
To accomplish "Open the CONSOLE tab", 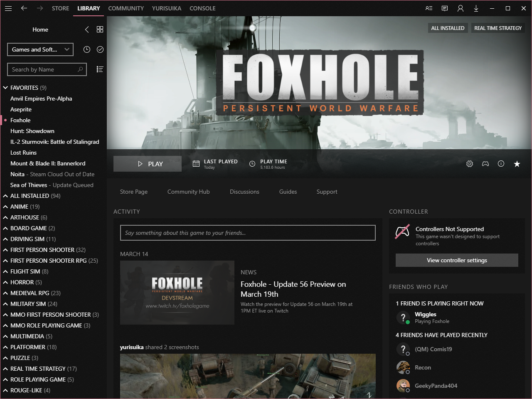I will click(202, 8).
